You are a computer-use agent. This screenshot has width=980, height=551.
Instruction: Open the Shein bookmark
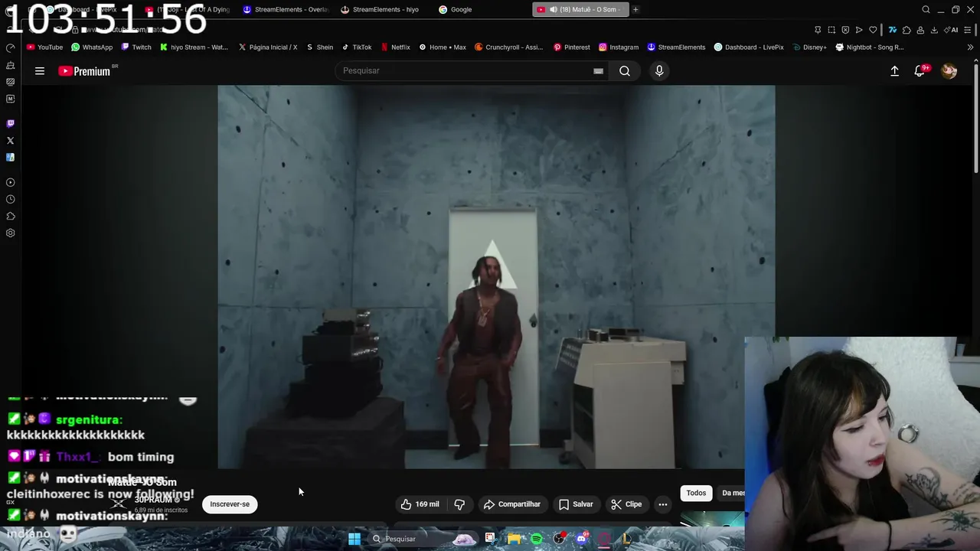tap(319, 47)
